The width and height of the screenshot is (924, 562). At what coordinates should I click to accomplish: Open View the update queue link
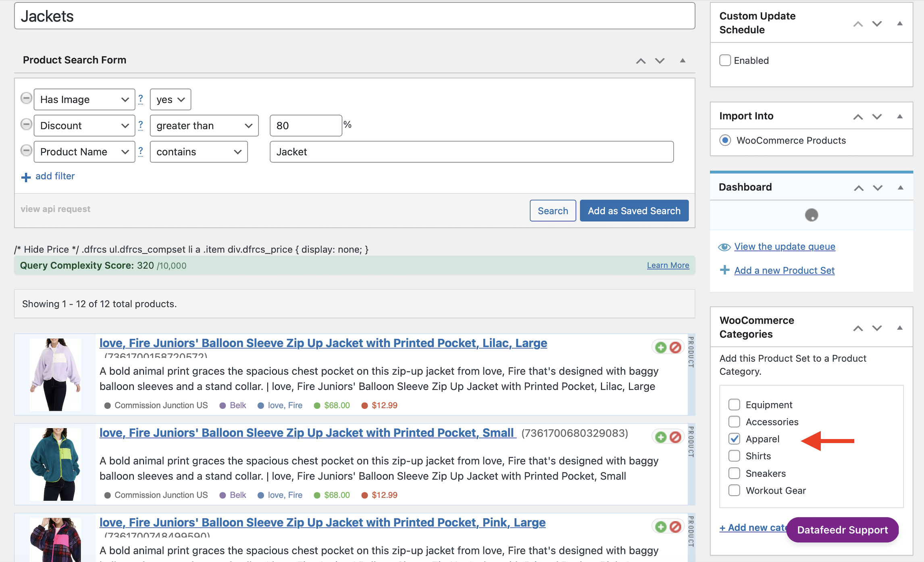785,246
